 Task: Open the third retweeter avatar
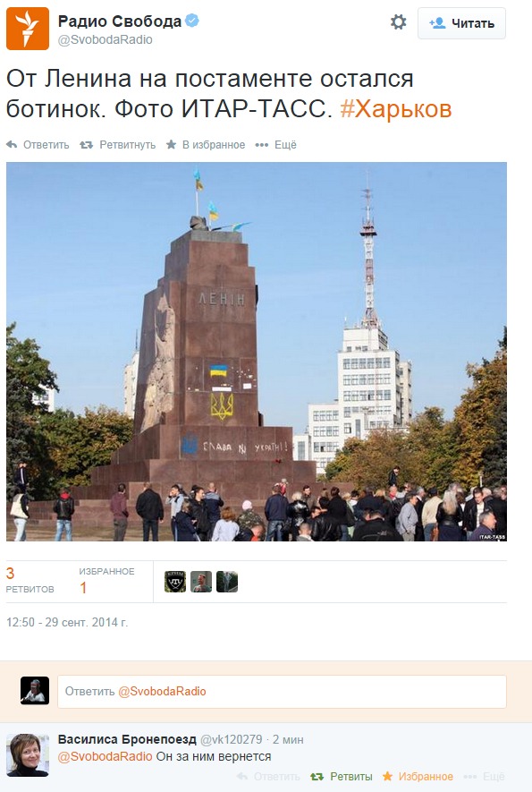coord(227,582)
